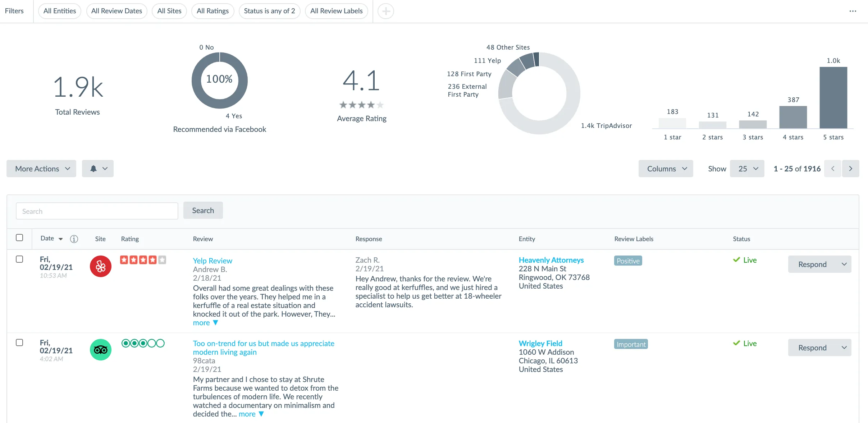Open the More Actions dropdown
This screenshot has height=423, width=868.
point(41,169)
